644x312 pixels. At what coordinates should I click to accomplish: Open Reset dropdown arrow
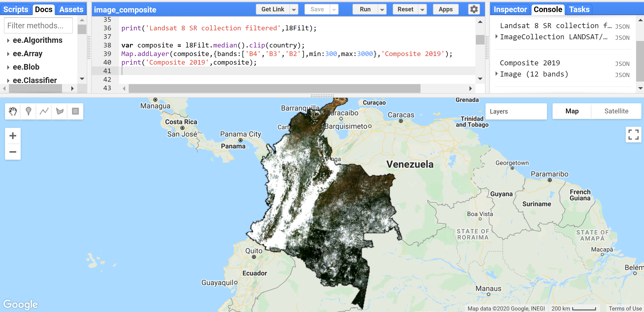(x=422, y=9)
